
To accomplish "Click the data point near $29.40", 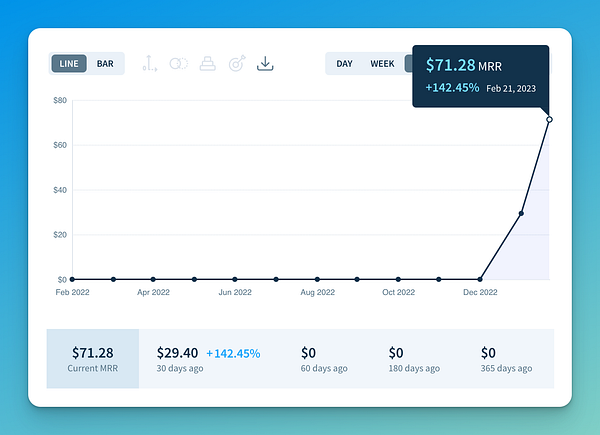I will [x=521, y=213].
